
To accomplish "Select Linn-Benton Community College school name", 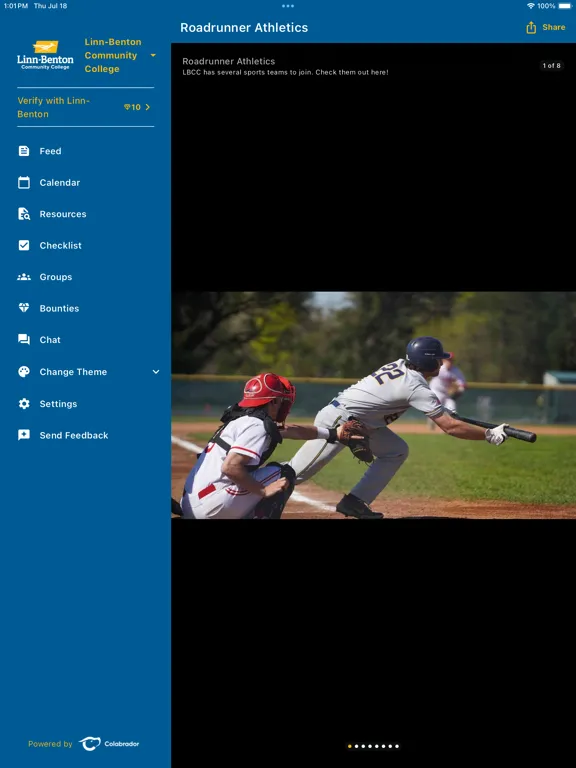I will coord(113,55).
